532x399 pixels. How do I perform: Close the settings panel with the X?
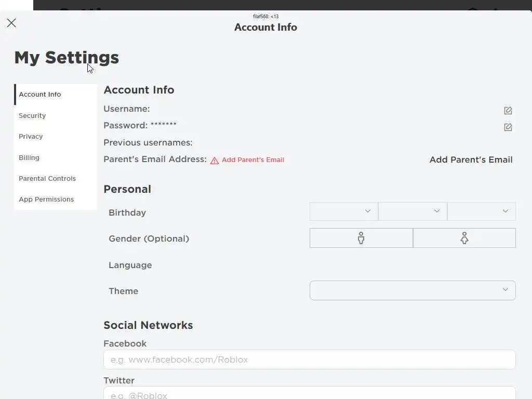(x=11, y=23)
